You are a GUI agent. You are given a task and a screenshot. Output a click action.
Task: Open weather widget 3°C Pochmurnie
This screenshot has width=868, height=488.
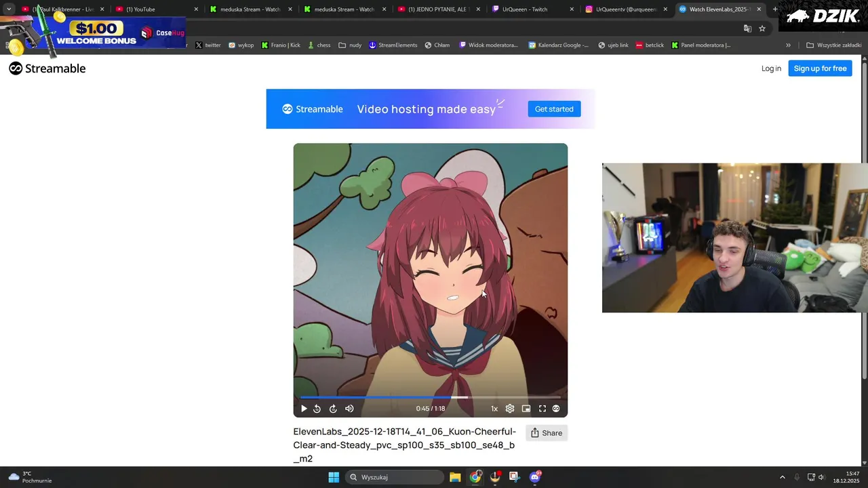point(30,477)
